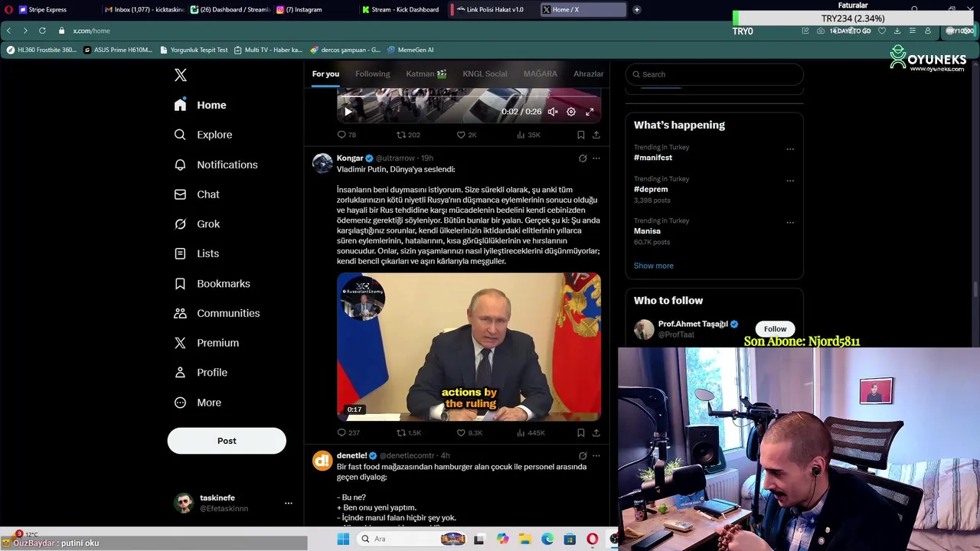980x551 pixels.
Task: Repost Kongar post with 1.5K reposts
Action: [x=408, y=432]
